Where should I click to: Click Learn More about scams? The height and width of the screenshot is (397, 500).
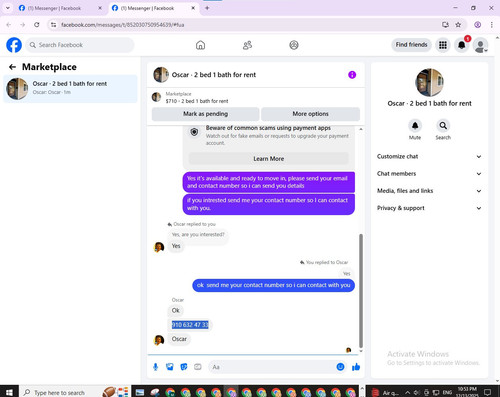269,159
